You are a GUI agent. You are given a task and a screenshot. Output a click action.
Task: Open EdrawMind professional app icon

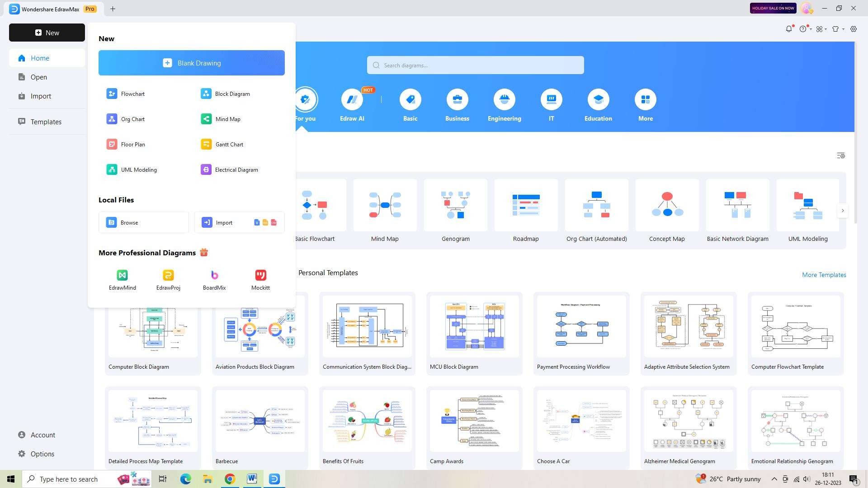[122, 275]
